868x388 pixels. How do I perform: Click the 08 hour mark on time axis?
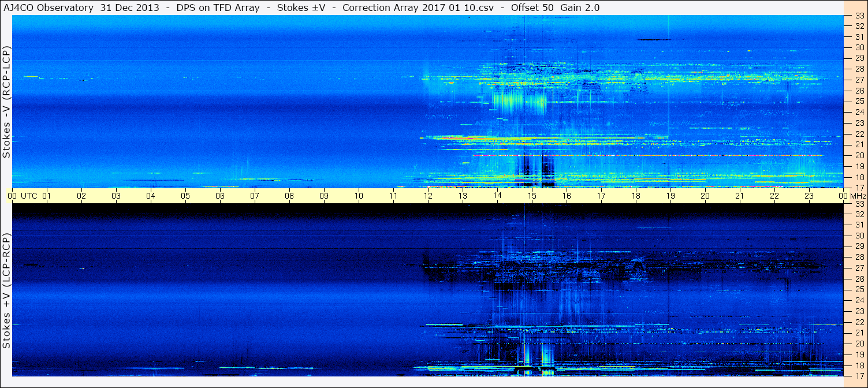(289, 196)
